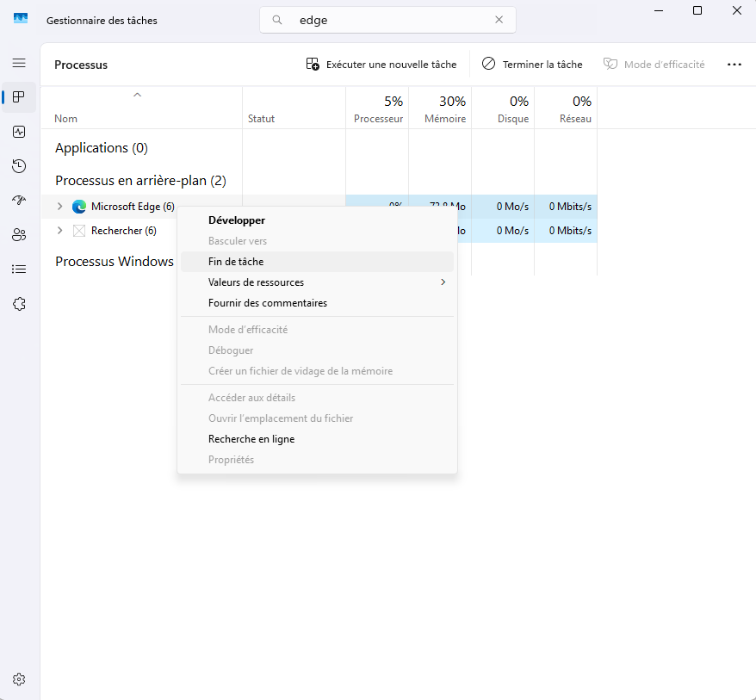The width and height of the screenshot is (756, 700).
Task: Maximize the Task Manager window
Action: coord(697,10)
